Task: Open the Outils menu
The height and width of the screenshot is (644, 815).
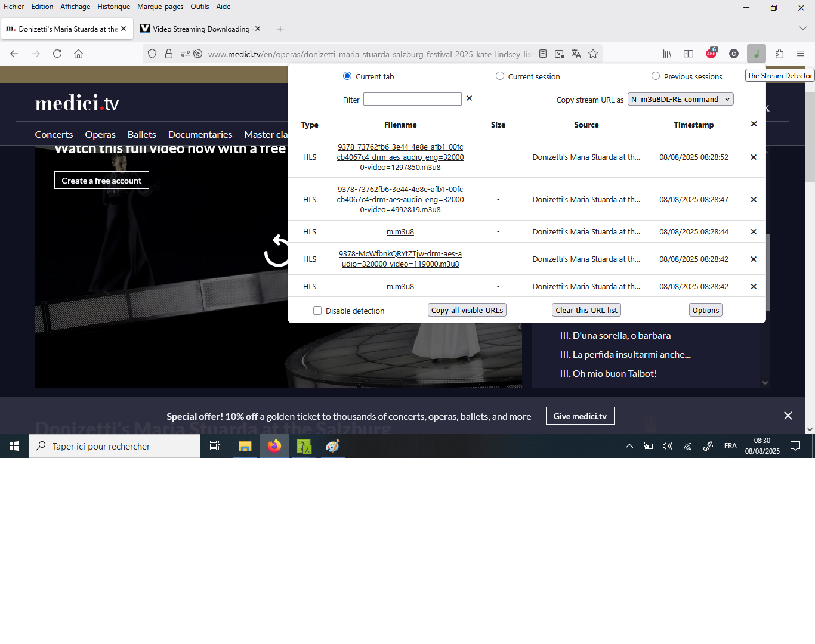Action: 200,7
